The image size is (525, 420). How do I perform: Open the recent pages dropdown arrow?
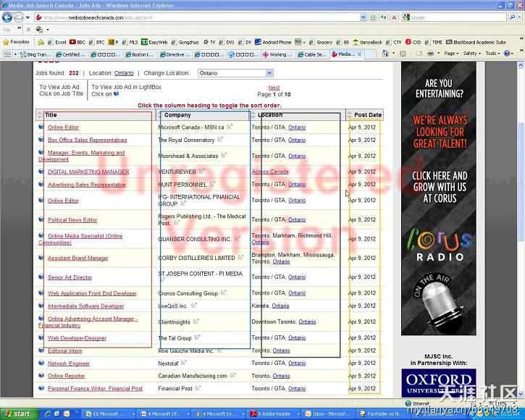pyautogui.click(x=28, y=17)
